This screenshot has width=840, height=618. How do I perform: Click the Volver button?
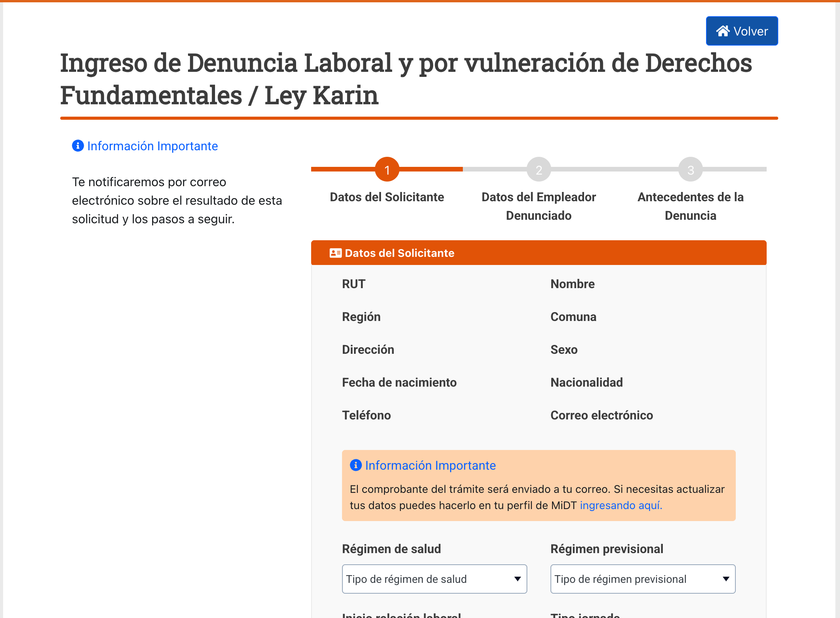point(742,31)
